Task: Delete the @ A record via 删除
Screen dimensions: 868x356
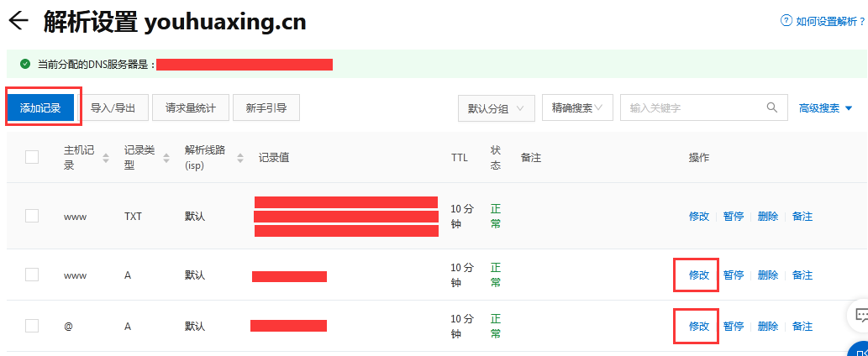Action: [x=768, y=326]
